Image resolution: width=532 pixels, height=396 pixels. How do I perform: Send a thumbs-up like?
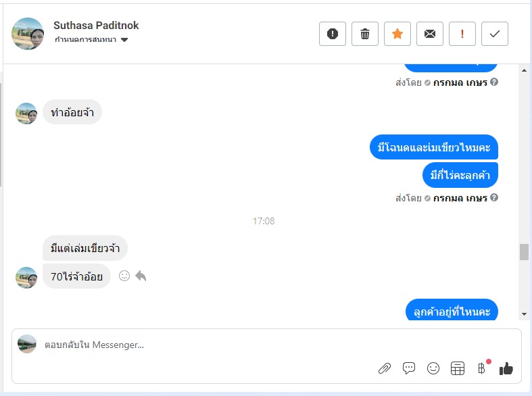506,368
